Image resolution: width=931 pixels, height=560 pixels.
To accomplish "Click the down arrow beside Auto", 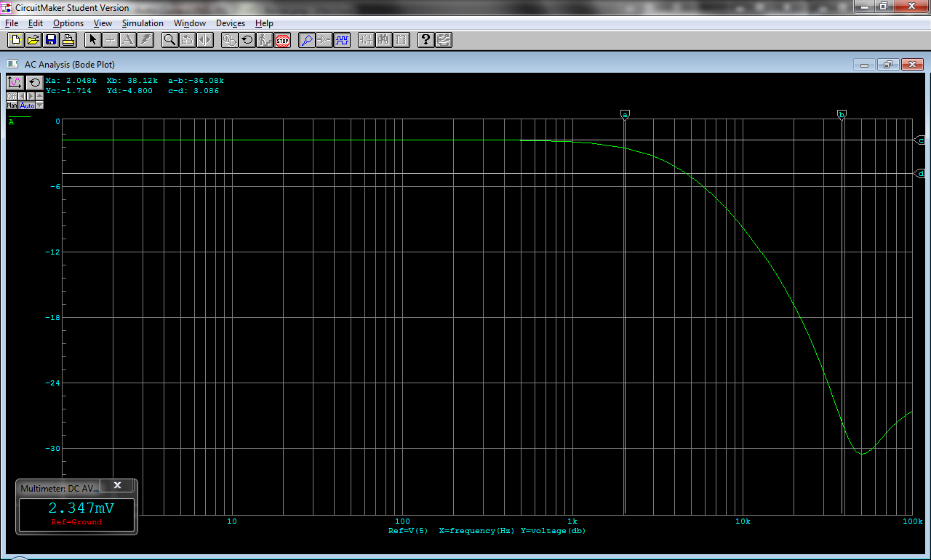I will pos(39,105).
